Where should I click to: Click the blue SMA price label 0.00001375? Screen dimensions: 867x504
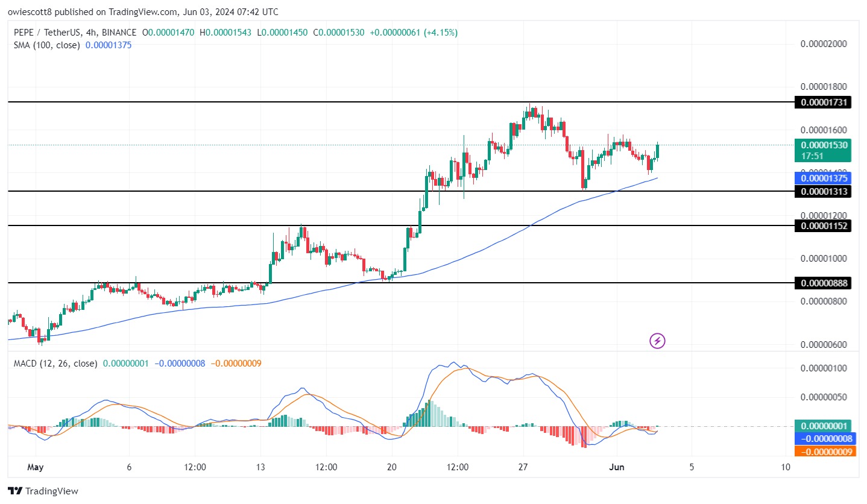823,178
